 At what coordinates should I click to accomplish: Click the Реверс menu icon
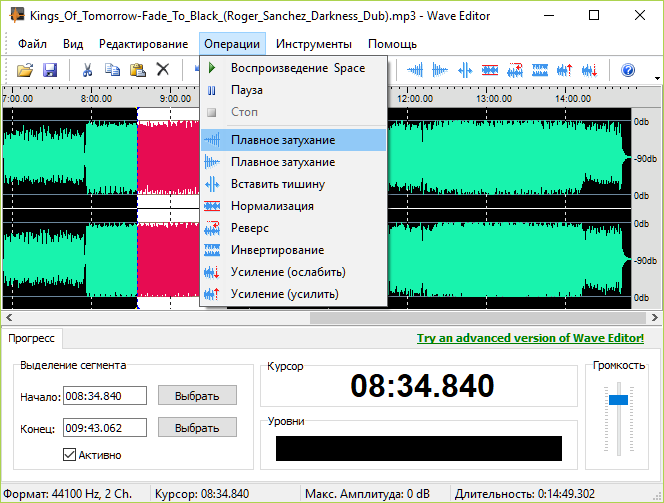pyautogui.click(x=212, y=228)
